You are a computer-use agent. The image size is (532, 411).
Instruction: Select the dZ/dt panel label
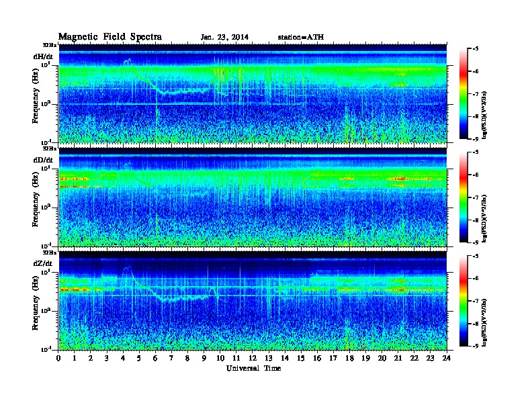tap(43, 263)
